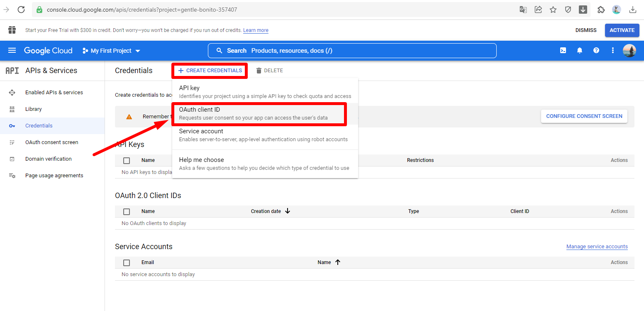This screenshot has width=644, height=311.
Task: Sort by Creation date column arrow
Action: coord(288,211)
